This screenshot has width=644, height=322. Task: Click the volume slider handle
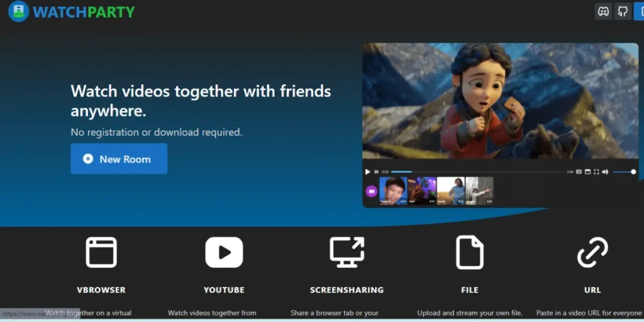tap(633, 172)
